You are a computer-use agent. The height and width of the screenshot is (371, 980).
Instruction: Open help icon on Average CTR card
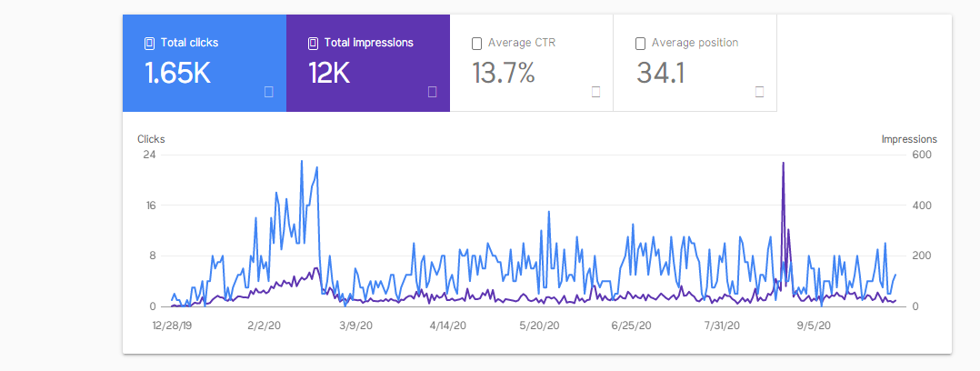point(596,92)
